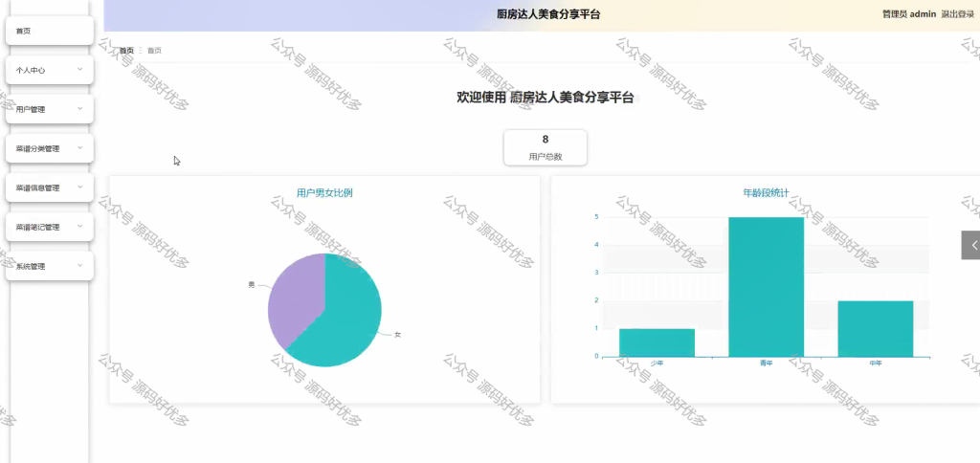Click the 年龄段统计 chart title

[766, 193]
